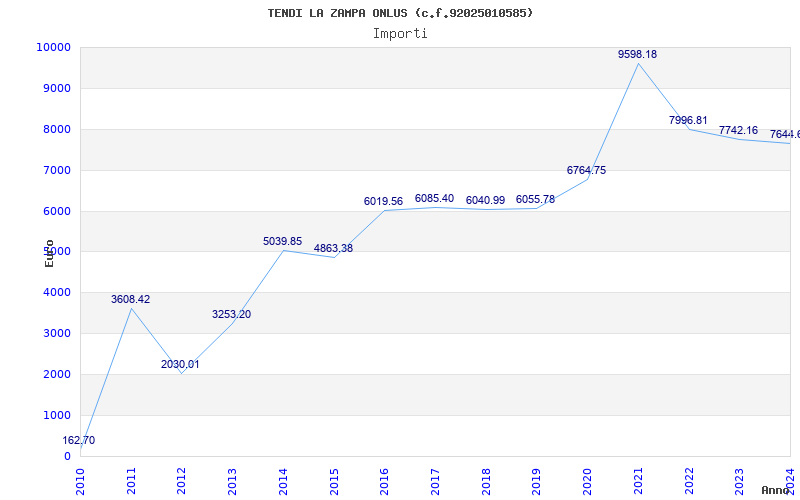Click y-axis tick label 6000
The image size is (800, 500).
[x=56, y=211]
